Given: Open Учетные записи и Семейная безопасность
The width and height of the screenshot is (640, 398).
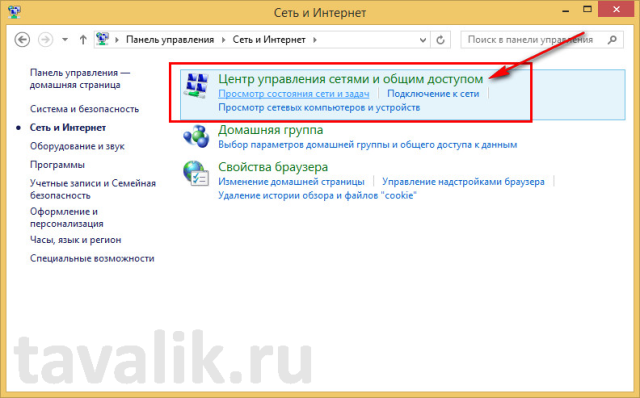Looking at the screenshot, I should 93,189.
